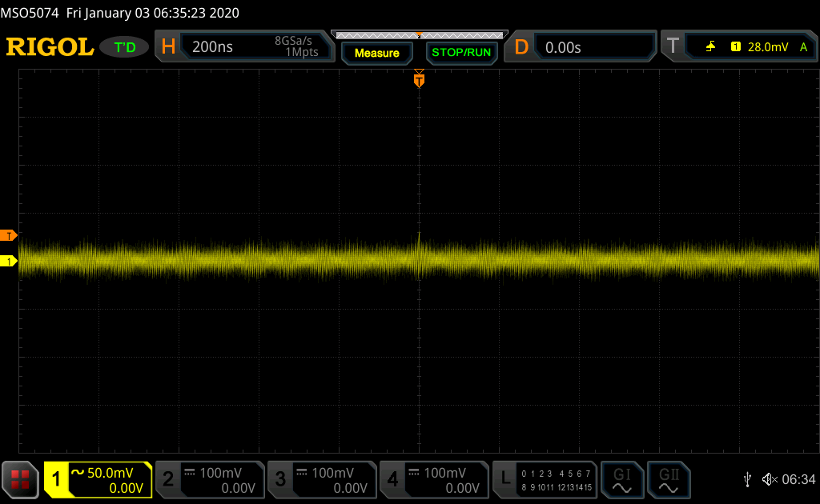Open the D delay 0.00s setting
The width and height of the screenshot is (820, 504).
(581, 46)
